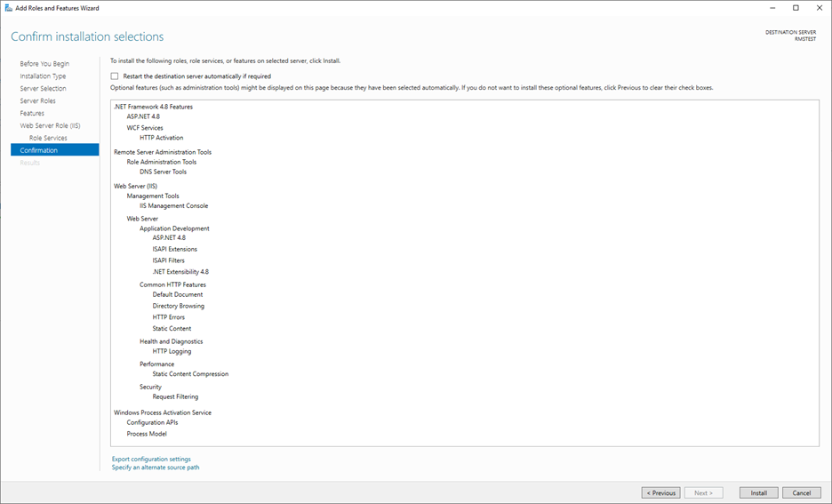Image resolution: width=832 pixels, height=504 pixels.
Task: Cancel the wizard
Action: click(x=801, y=492)
